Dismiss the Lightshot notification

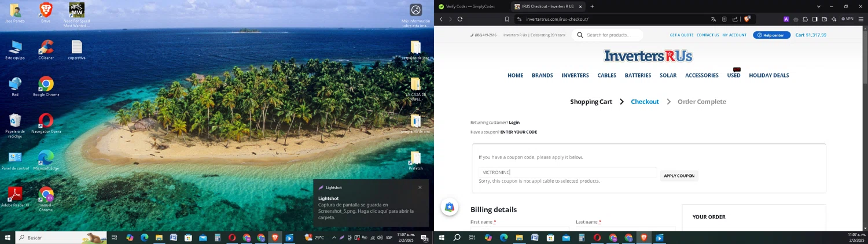pyautogui.click(x=420, y=187)
